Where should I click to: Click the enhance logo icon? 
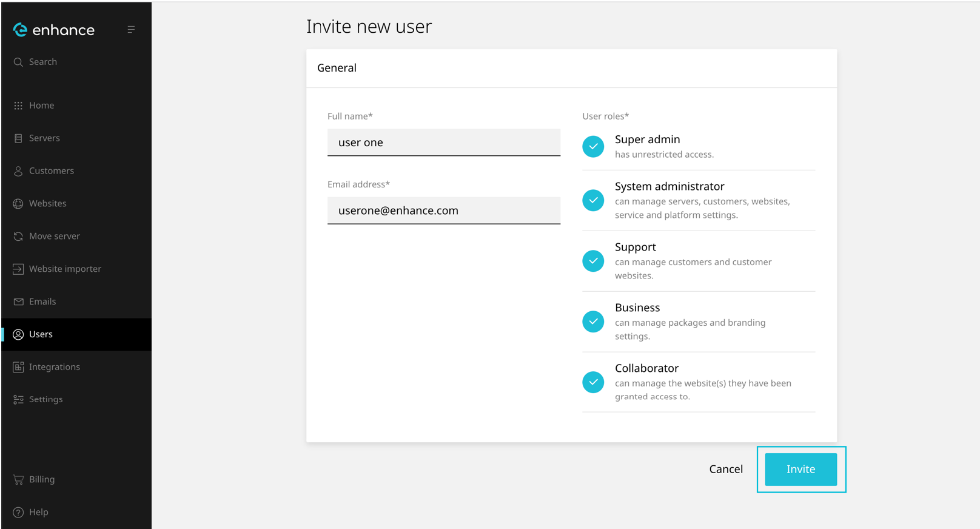coord(20,30)
